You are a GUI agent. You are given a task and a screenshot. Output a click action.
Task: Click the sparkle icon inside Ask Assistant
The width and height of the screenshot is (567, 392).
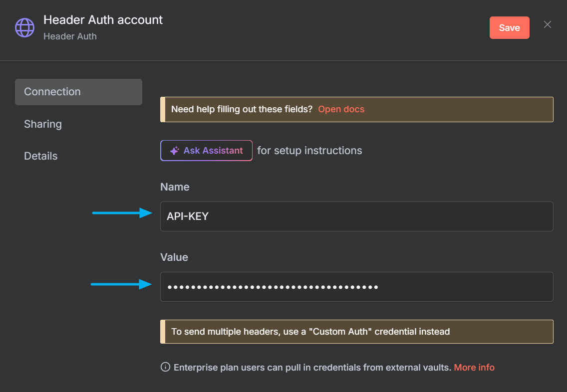pos(174,150)
